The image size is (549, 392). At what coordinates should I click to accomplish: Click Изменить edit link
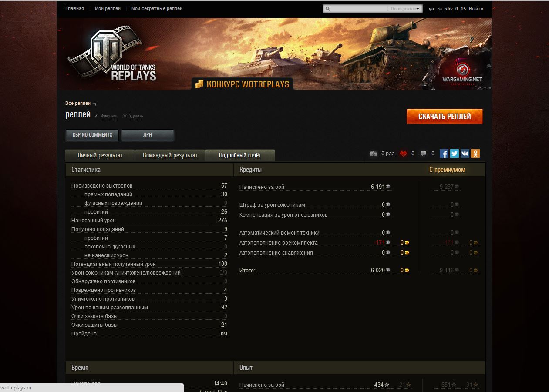(109, 116)
